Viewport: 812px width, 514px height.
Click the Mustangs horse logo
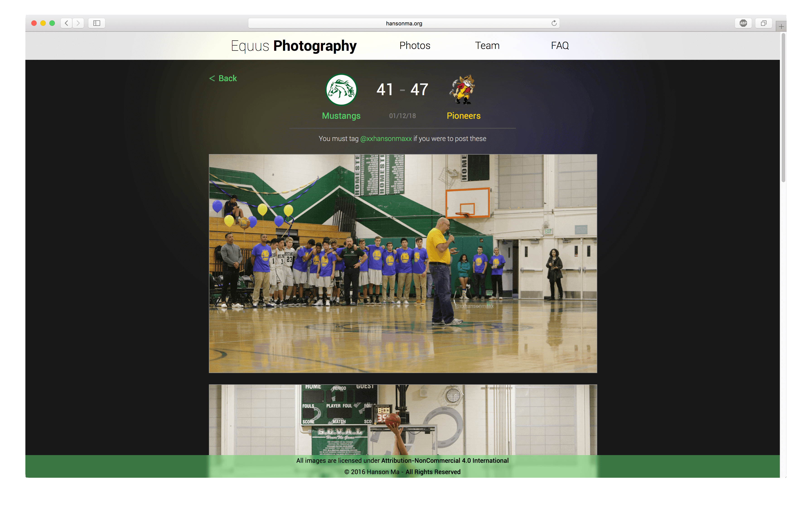341,90
